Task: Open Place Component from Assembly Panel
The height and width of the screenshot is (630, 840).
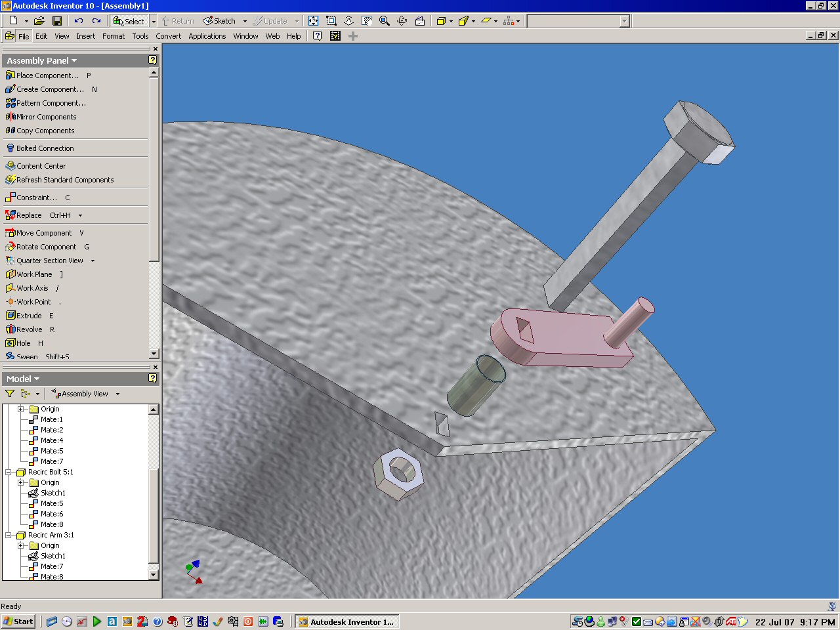Action: (47, 75)
